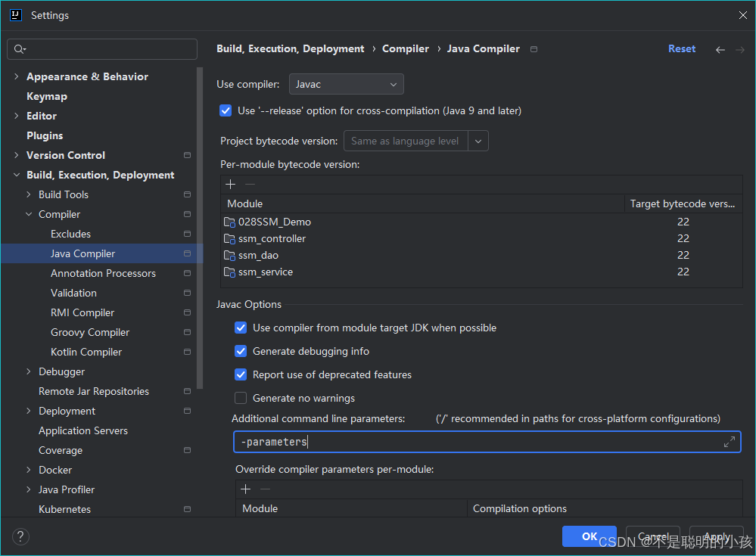Open the Use compiler Javac dropdown

click(346, 84)
